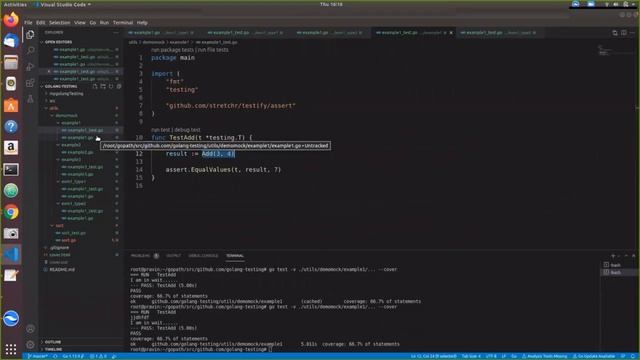This screenshot has width=640, height=360.
Task: Click run package tests code lens
Action: click(x=172, y=50)
